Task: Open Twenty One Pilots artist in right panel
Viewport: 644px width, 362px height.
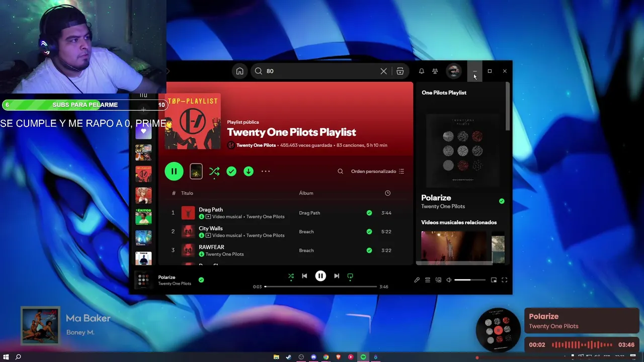Action: coord(443,207)
